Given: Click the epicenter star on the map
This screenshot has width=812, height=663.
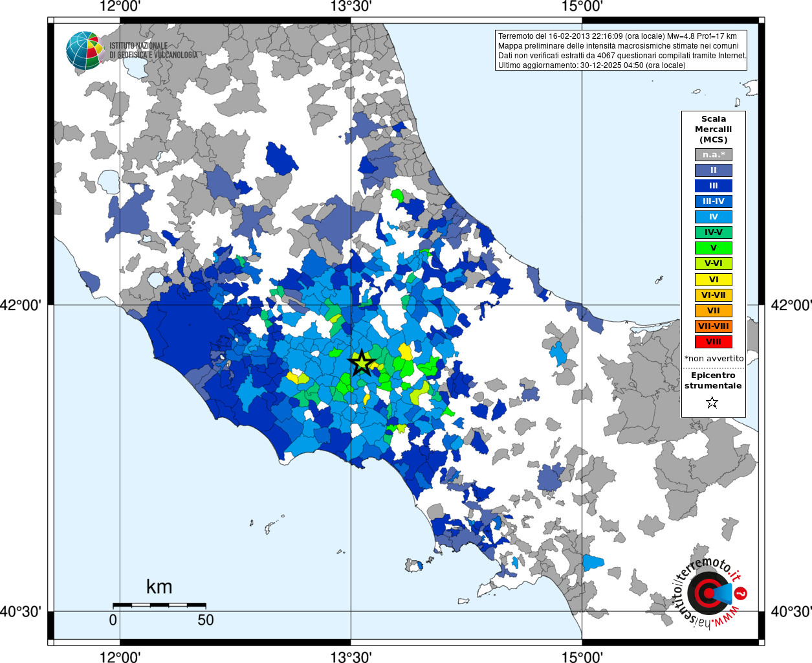Looking at the screenshot, I should coord(362,363).
